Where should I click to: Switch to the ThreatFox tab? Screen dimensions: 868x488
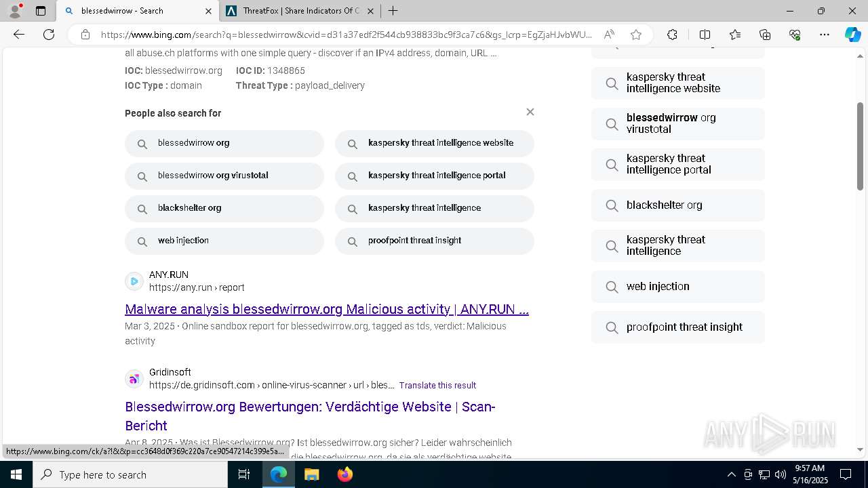(x=300, y=11)
